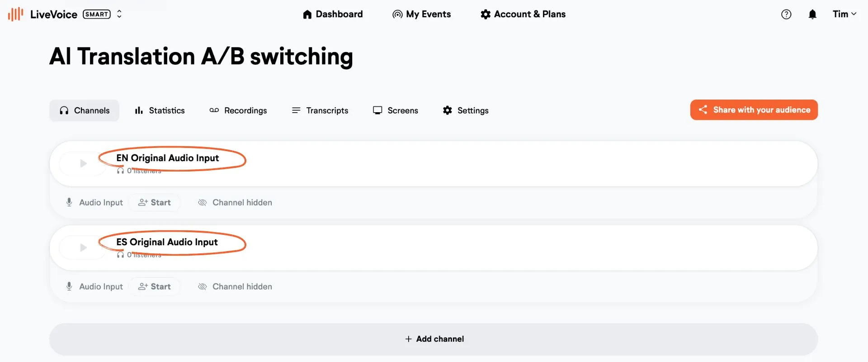Expand the Tim user menu
This screenshot has height=362, width=868.
[x=844, y=14]
